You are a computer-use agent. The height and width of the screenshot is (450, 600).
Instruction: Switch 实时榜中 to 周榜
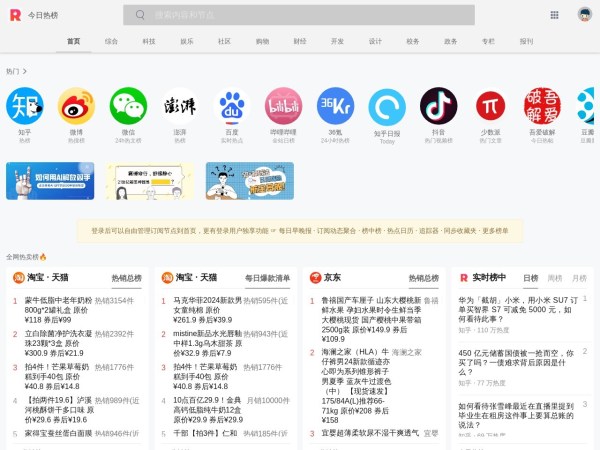[x=554, y=278]
